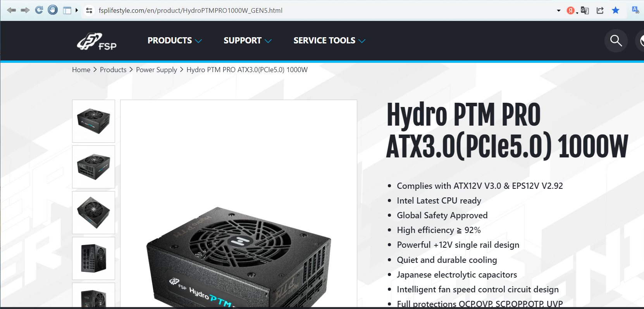Click the hand icon next to reload
Screen dimensions: 644x309
(53, 10)
